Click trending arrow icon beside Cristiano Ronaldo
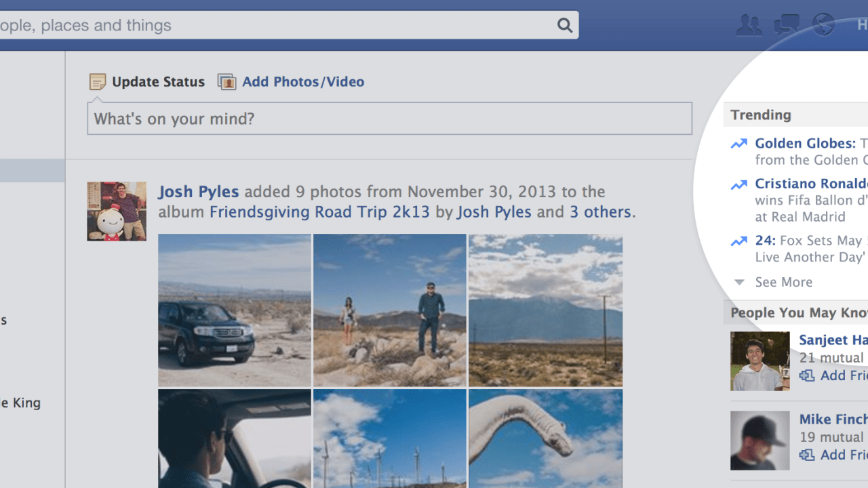Viewport: 868px width, 488px height. tap(739, 184)
